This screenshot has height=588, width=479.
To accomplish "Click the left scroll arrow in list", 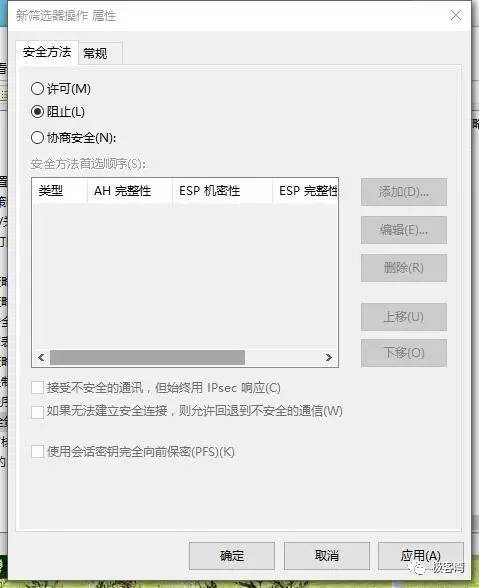I will coord(41,357).
